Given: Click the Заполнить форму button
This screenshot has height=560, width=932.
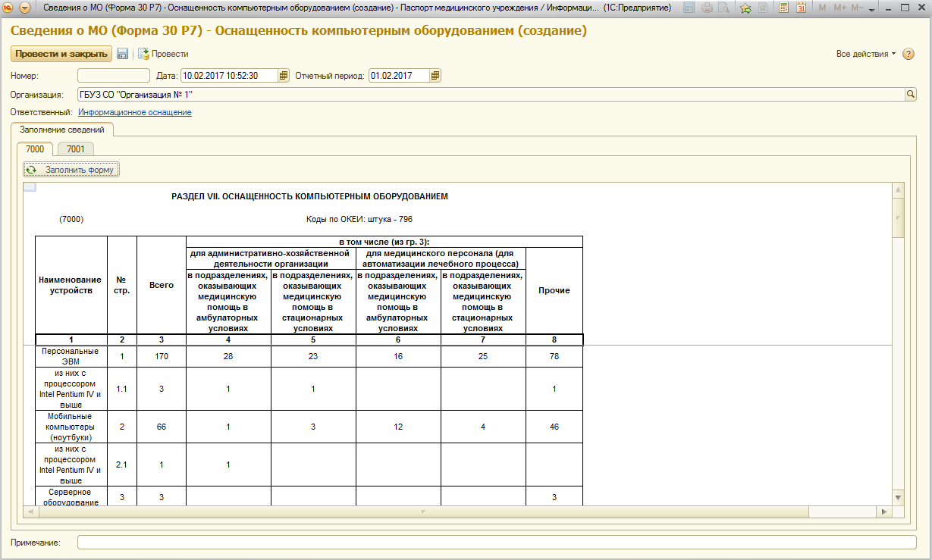Looking at the screenshot, I should (x=71, y=170).
